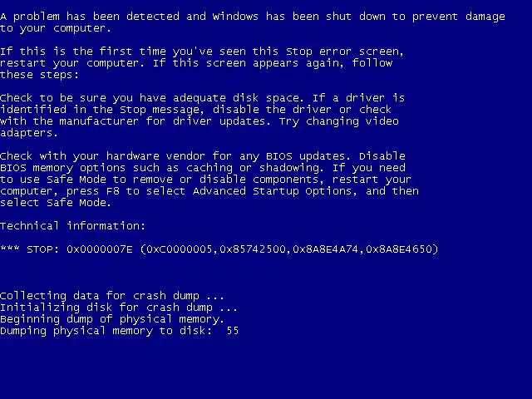
Task: Click the 'Technical information:' heading
Action: pyautogui.click(x=72, y=226)
